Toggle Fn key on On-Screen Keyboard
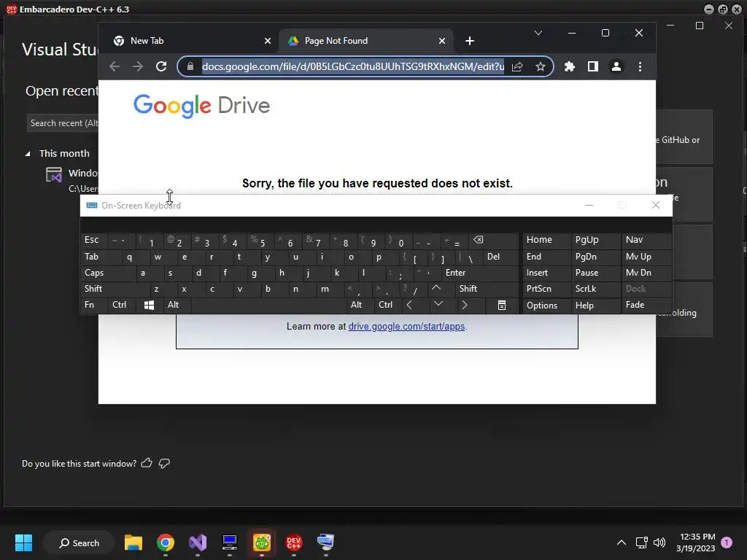 pos(94,305)
